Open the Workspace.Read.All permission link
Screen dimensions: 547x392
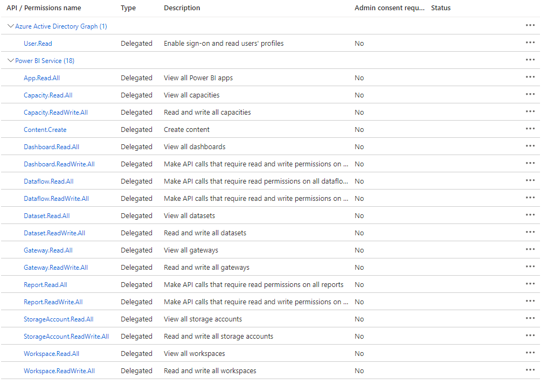point(51,354)
